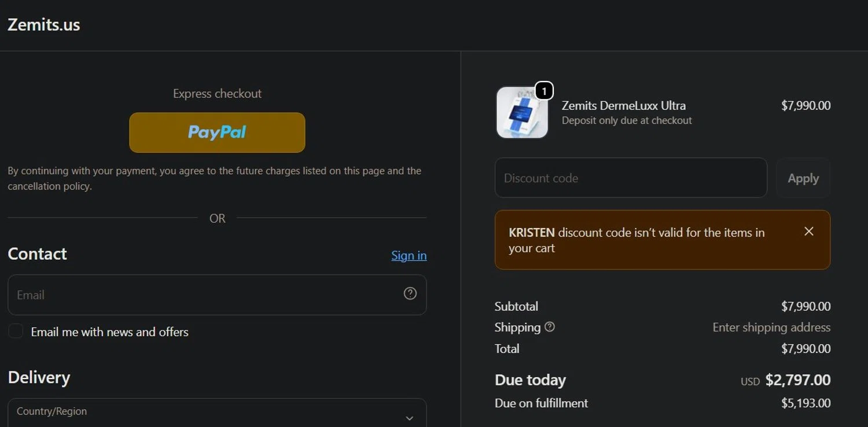Follow the Sign in link
Image resolution: width=868 pixels, height=427 pixels.
coord(409,255)
